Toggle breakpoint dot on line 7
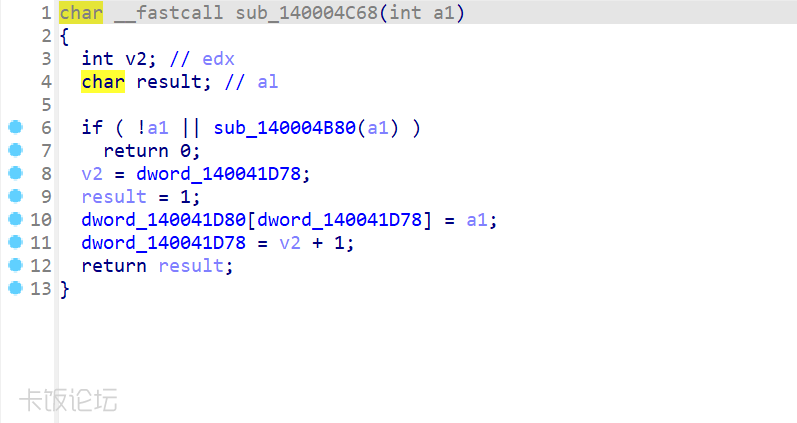797x423 pixels. click(15, 150)
